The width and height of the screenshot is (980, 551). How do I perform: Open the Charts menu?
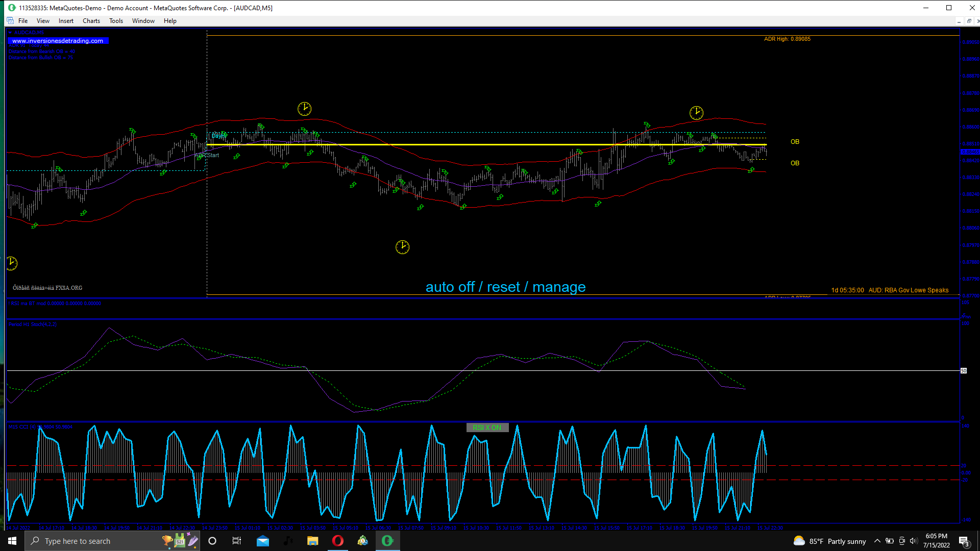[91, 21]
